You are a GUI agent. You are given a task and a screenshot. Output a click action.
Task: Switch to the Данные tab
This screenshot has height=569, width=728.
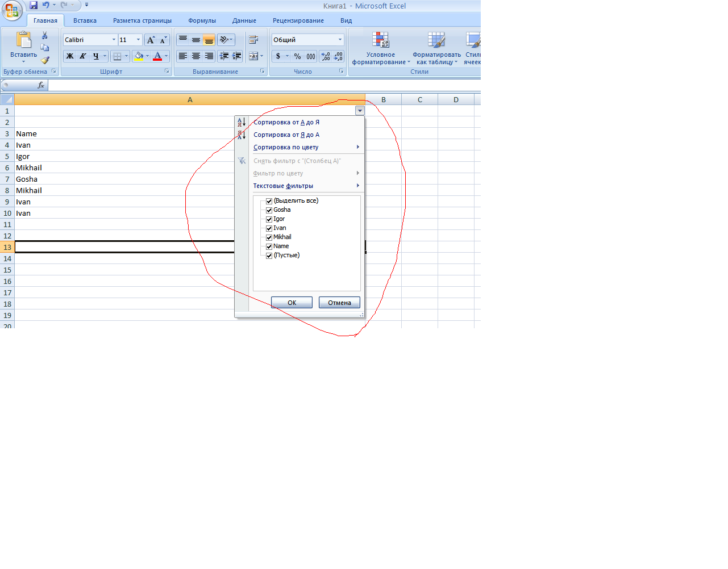244,20
